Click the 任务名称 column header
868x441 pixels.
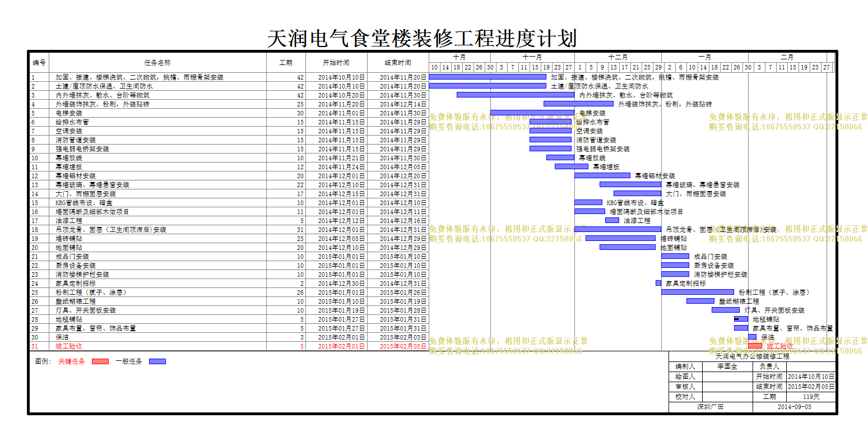[157, 63]
